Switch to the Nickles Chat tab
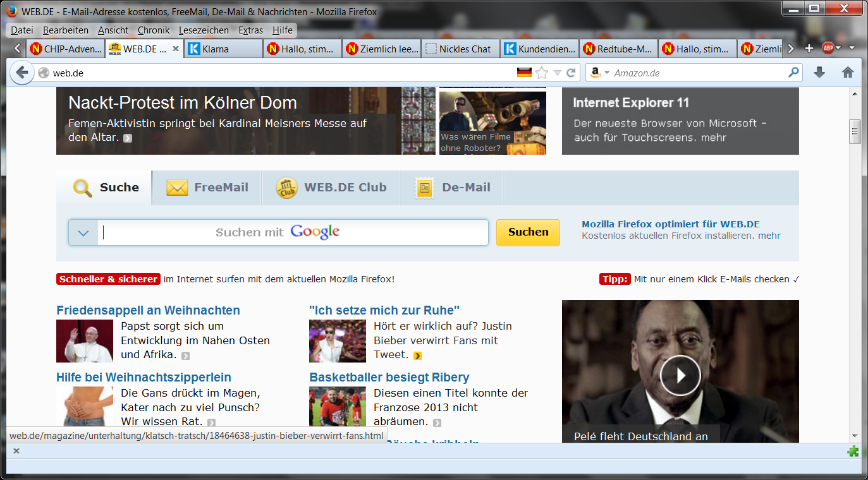 point(460,49)
